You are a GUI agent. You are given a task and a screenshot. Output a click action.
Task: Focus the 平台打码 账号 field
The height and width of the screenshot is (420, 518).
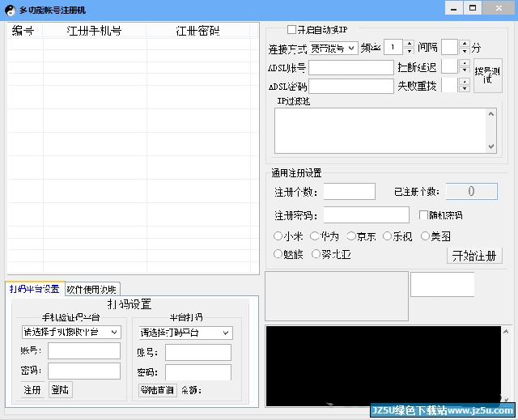tap(198, 352)
